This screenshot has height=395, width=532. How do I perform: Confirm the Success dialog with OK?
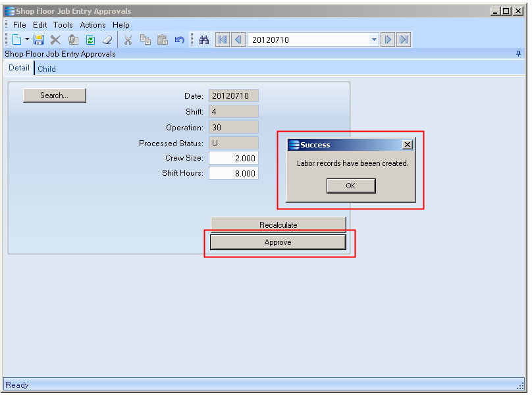pyautogui.click(x=351, y=186)
